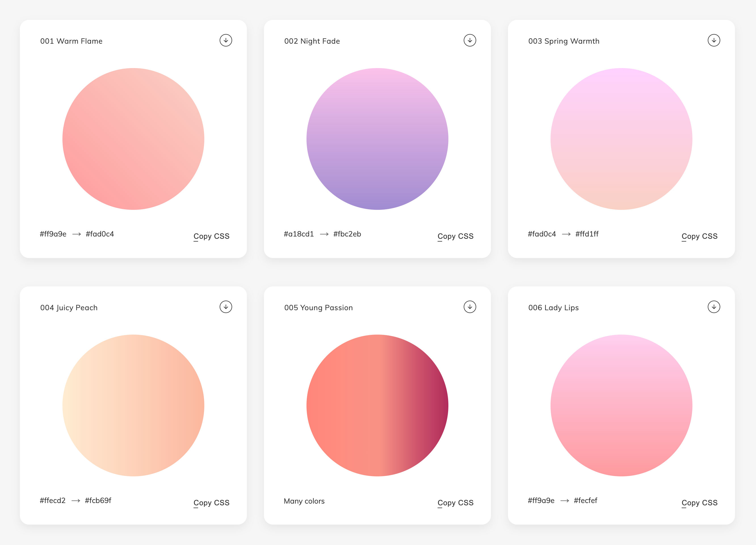Select the Young Passion gradient circle
The image size is (756, 545).
point(378,404)
